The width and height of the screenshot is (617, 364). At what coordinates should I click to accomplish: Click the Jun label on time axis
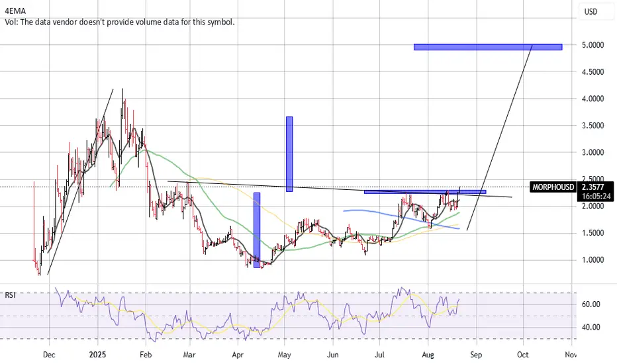[x=333, y=355]
